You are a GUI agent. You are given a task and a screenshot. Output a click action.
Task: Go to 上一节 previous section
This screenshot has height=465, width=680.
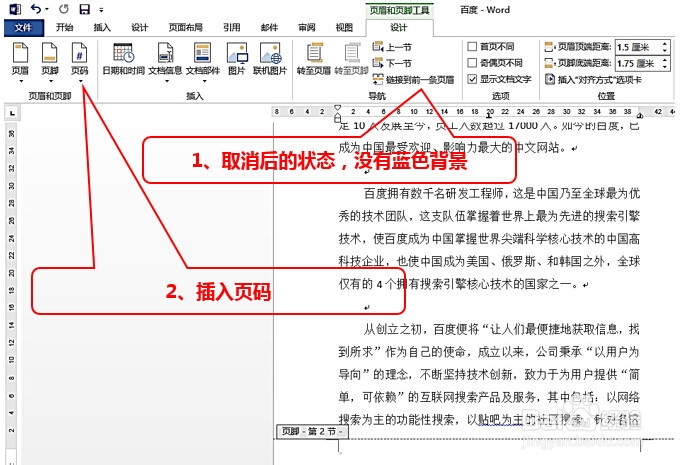392,47
